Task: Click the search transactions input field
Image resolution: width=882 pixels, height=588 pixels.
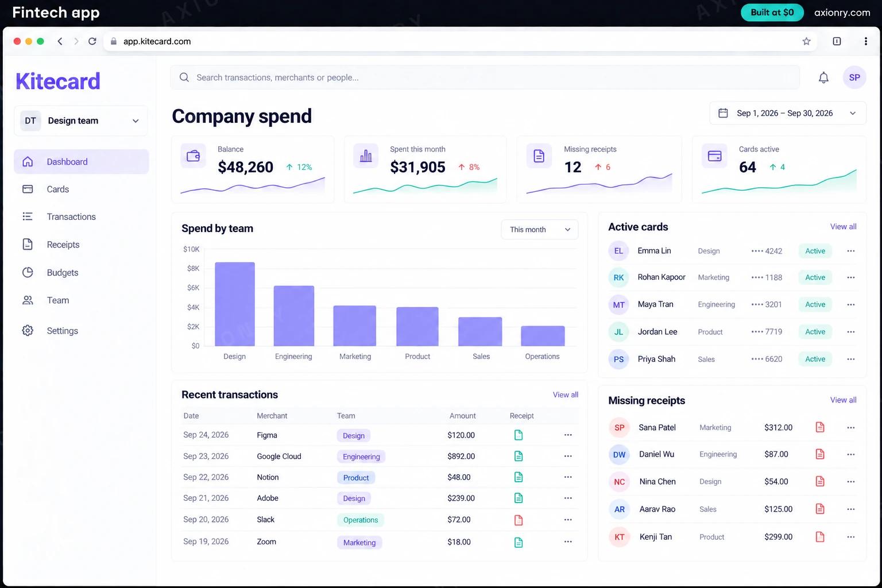Action: (x=485, y=78)
